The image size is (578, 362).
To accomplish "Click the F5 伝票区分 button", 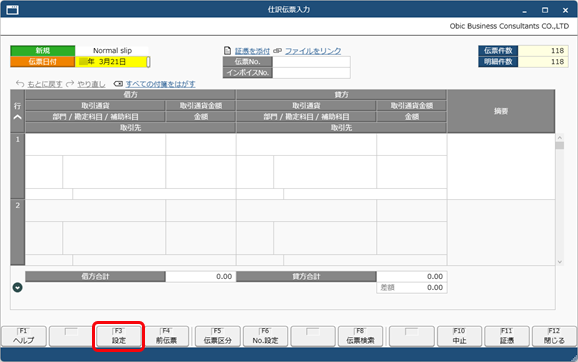I will pyautogui.click(x=217, y=336).
